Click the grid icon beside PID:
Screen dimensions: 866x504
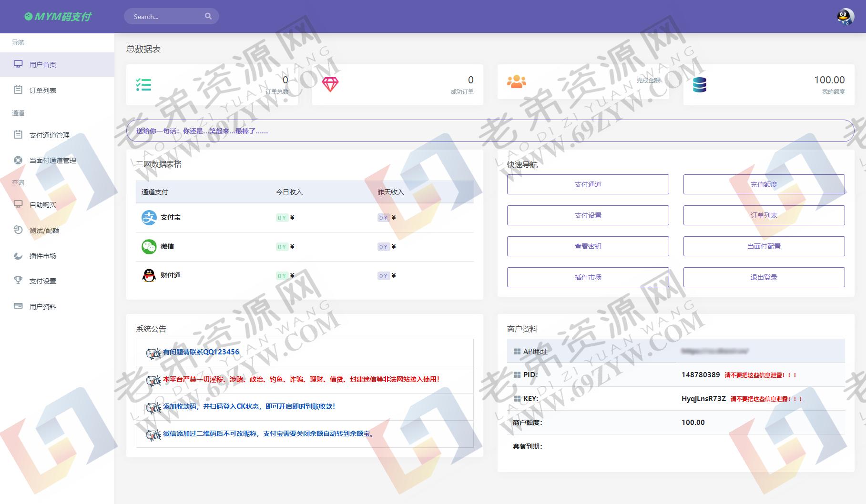point(517,375)
